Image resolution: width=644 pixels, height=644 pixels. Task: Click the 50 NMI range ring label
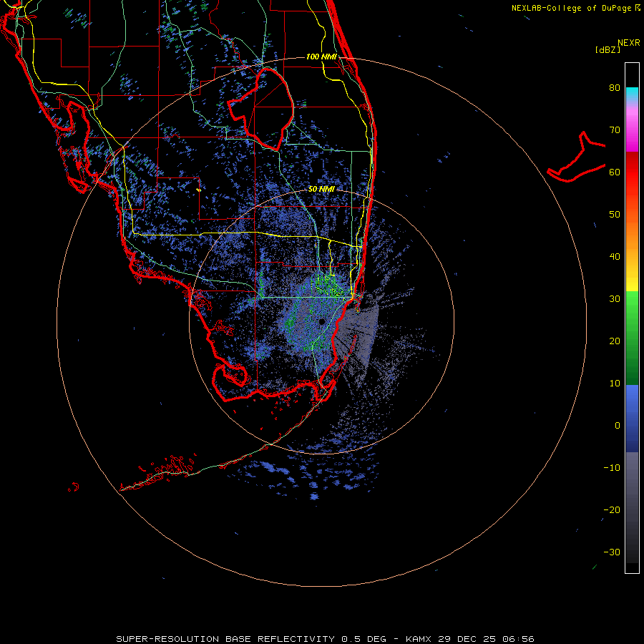(x=321, y=190)
